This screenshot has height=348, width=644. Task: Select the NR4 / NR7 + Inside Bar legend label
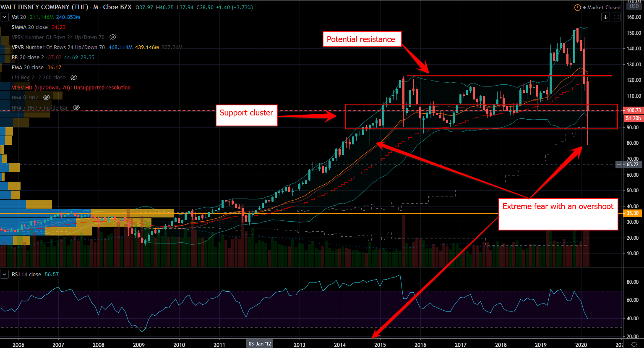[40, 108]
